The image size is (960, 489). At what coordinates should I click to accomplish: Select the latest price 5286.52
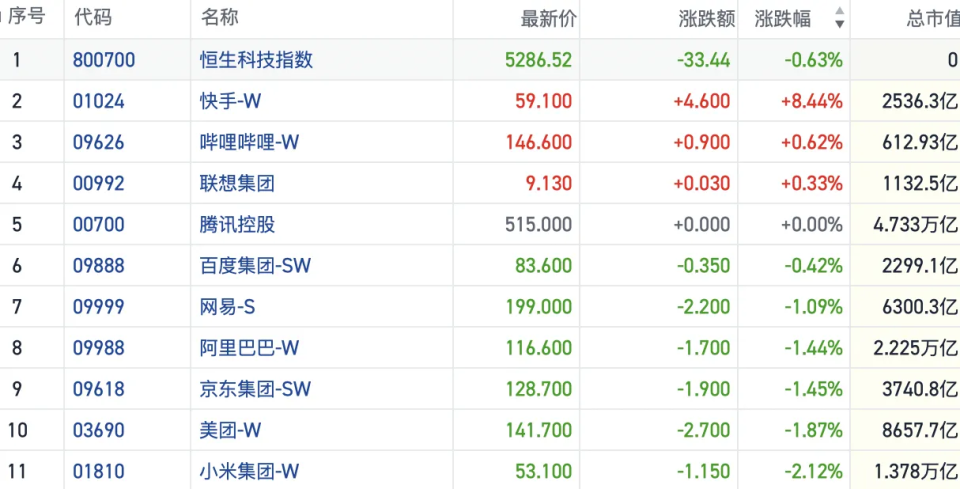tap(539, 60)
